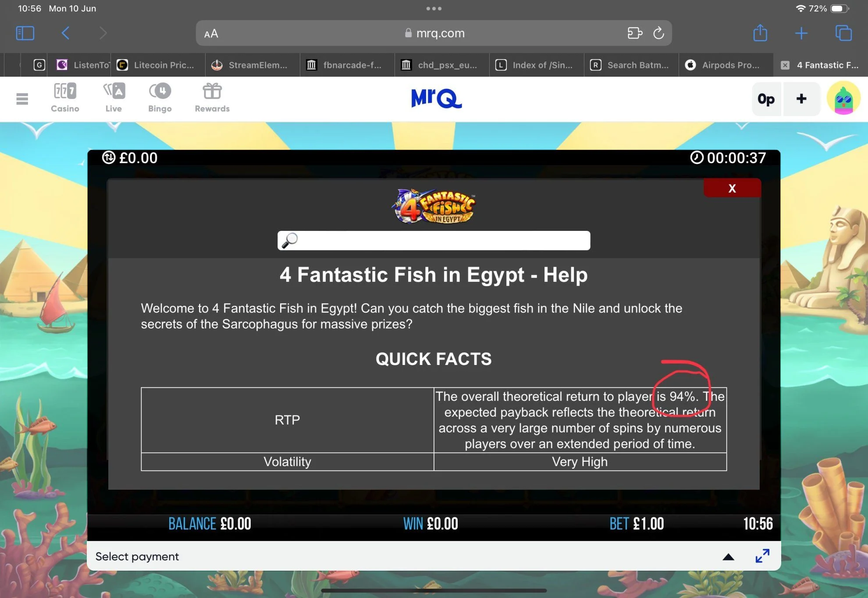Go back to the previous page

point(66,33)
